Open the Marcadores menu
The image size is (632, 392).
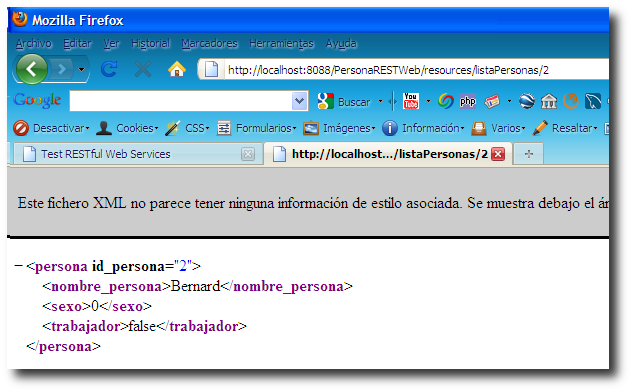209,43
